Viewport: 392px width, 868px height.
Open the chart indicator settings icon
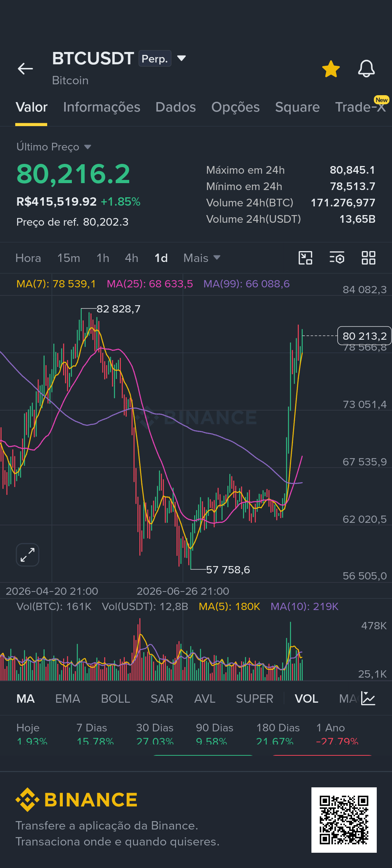337,258
